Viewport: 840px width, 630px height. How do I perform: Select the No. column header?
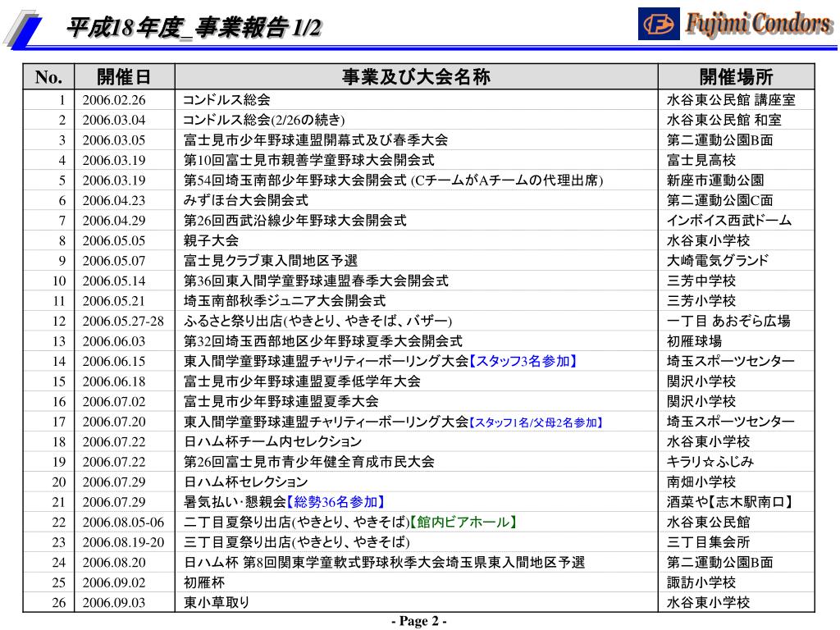pyautogui.click(x=48, y=77)
